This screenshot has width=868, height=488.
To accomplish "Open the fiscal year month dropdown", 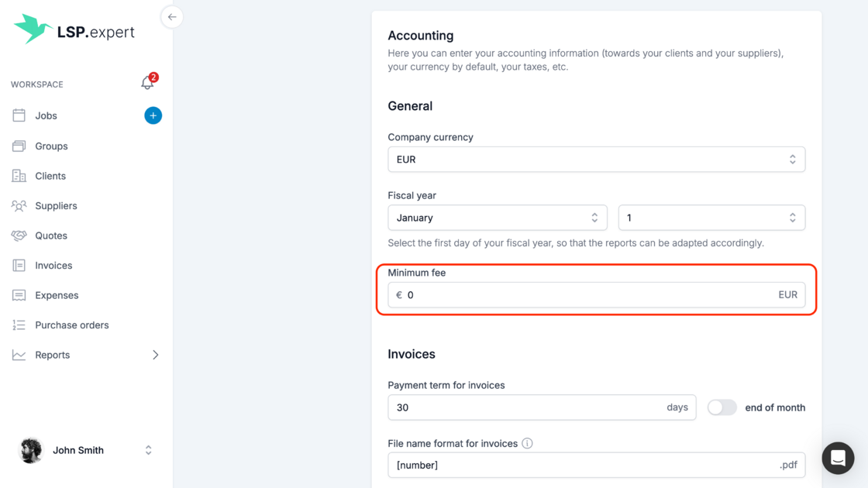I will (497, 218).
